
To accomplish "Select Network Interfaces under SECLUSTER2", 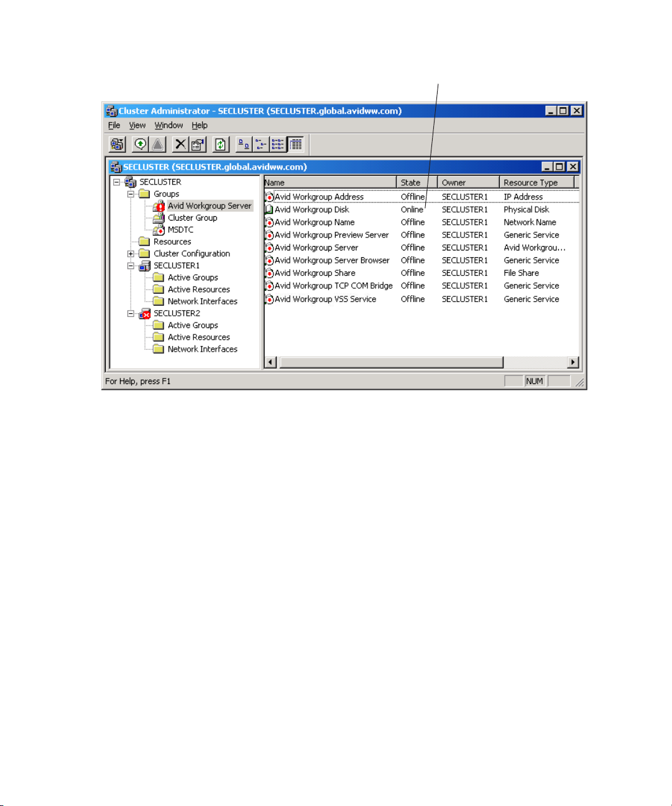I will coord(203,349).
